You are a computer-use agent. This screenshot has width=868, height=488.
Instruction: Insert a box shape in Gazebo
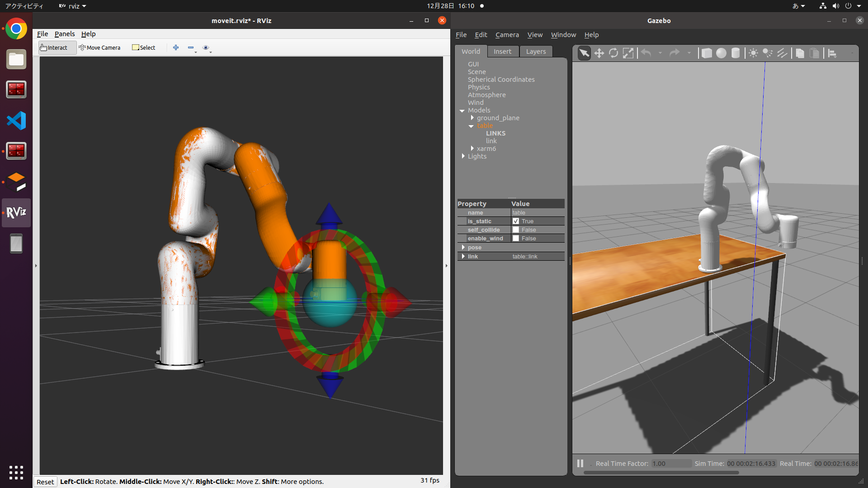707,53
